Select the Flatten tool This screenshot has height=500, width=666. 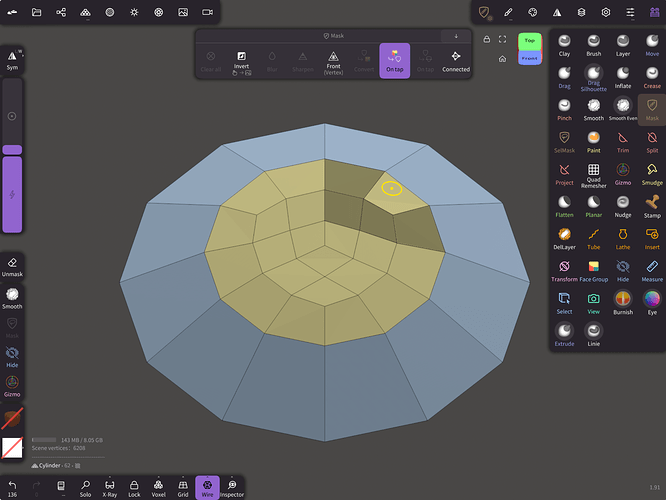(564, 207)
